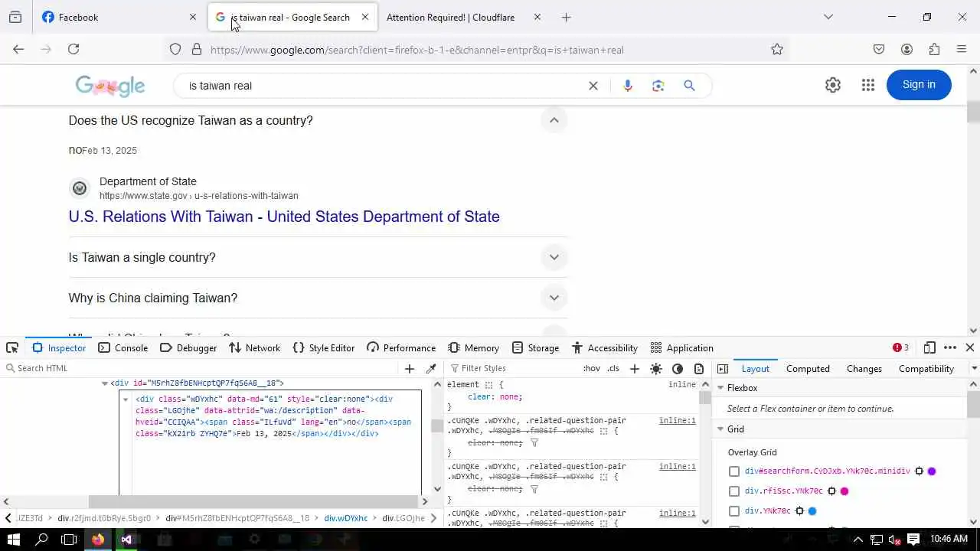Check the div.rfiSsc.YNk70c grid checkbox
Image resolution: width=980 pixels, height=551 pixels.
point(734,491)
